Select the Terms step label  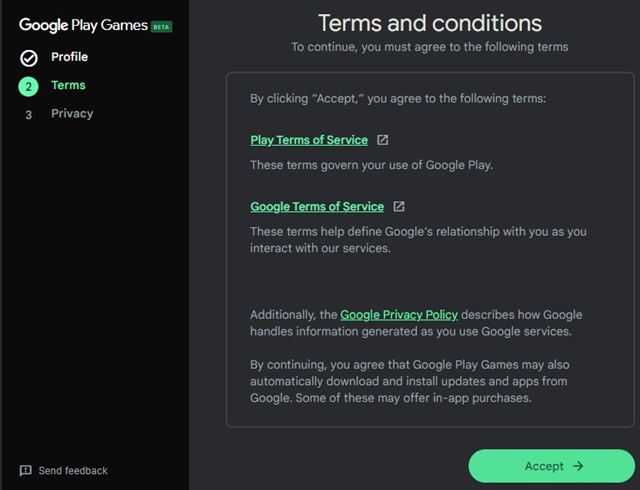point(68,85)
